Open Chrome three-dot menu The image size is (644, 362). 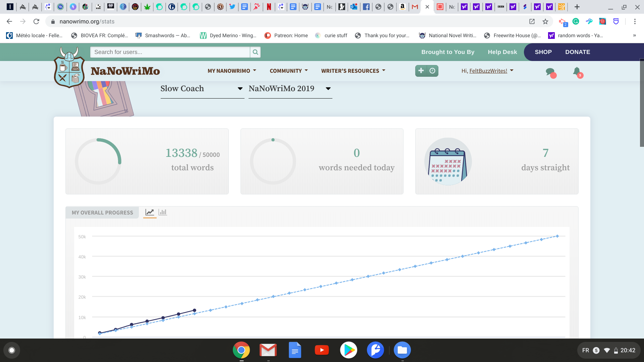[635, 21]
